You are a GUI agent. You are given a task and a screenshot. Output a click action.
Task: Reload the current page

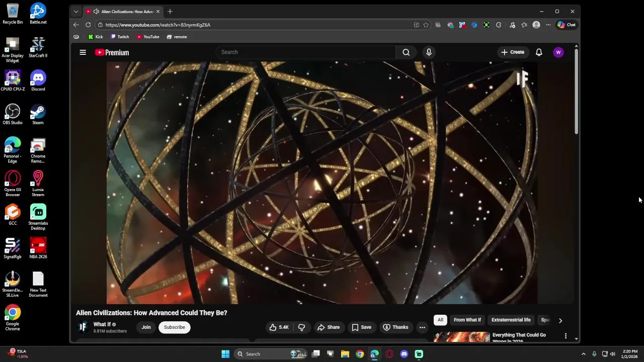click(88, 25)
